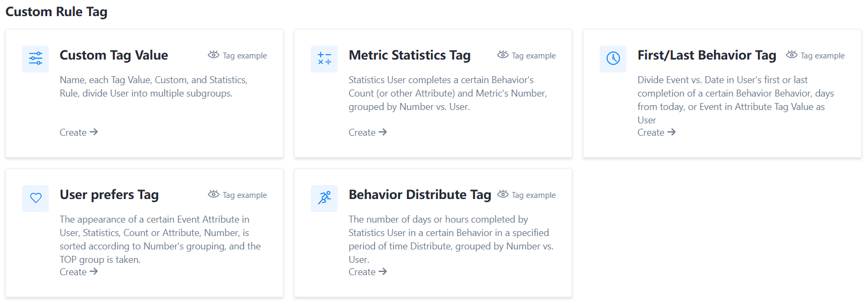Click eye icon beside Metric Statistics Tag
This screenshot has height=302, width=868.
pyautogui.click(x=502, y=55)
